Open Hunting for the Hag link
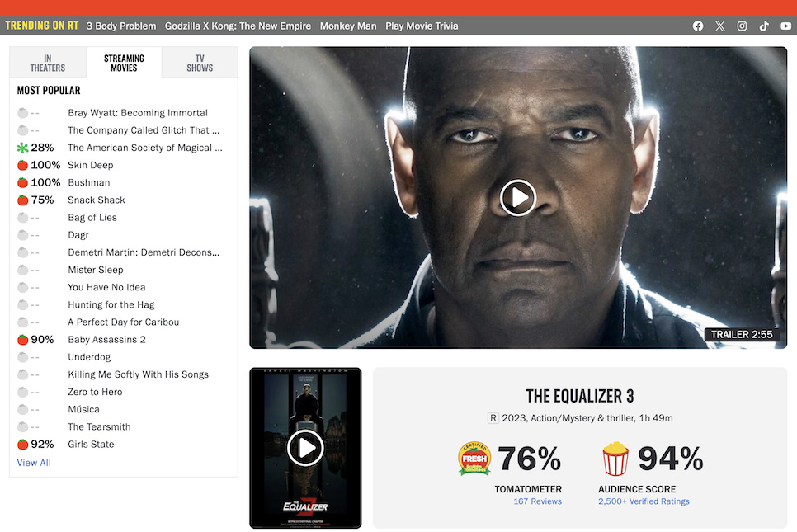 111,305
